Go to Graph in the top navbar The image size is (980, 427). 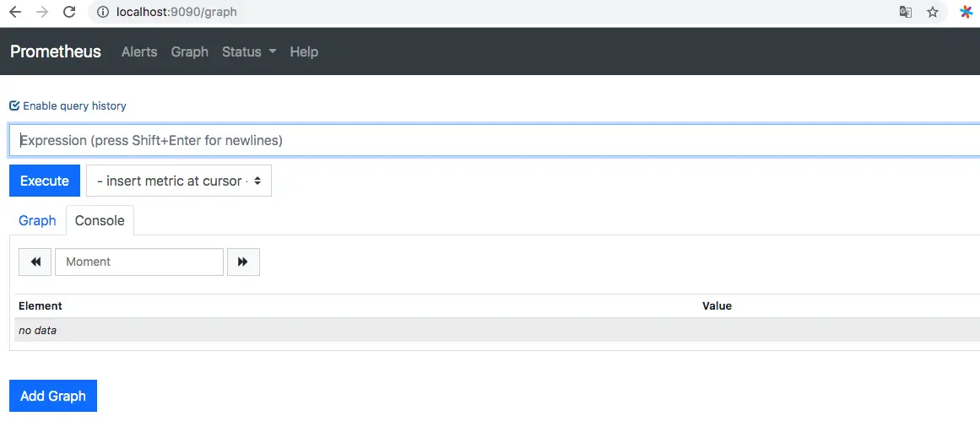pos(189,51)
